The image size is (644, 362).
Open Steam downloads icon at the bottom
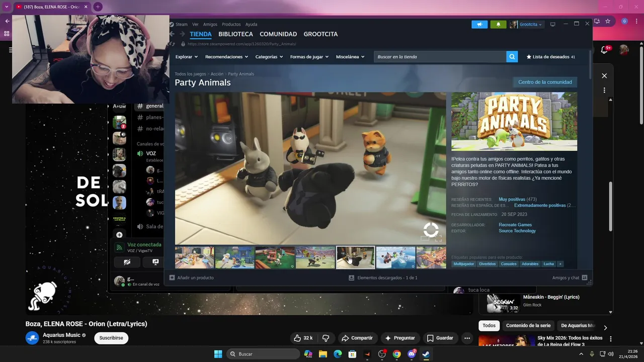click(352, 278)
